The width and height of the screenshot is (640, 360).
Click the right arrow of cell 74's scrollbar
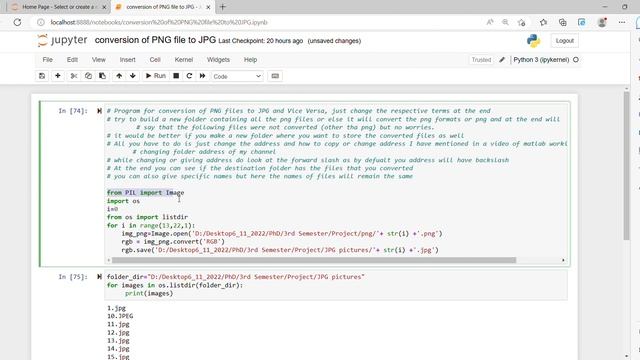tap(563, 260)
